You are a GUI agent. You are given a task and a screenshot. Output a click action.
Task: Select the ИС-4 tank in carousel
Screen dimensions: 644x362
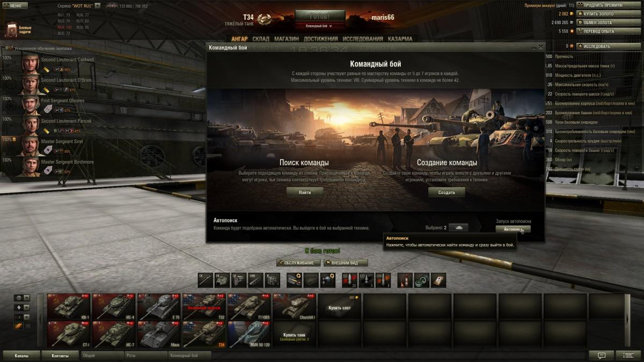pyautogui.click(x=114, y=306)
